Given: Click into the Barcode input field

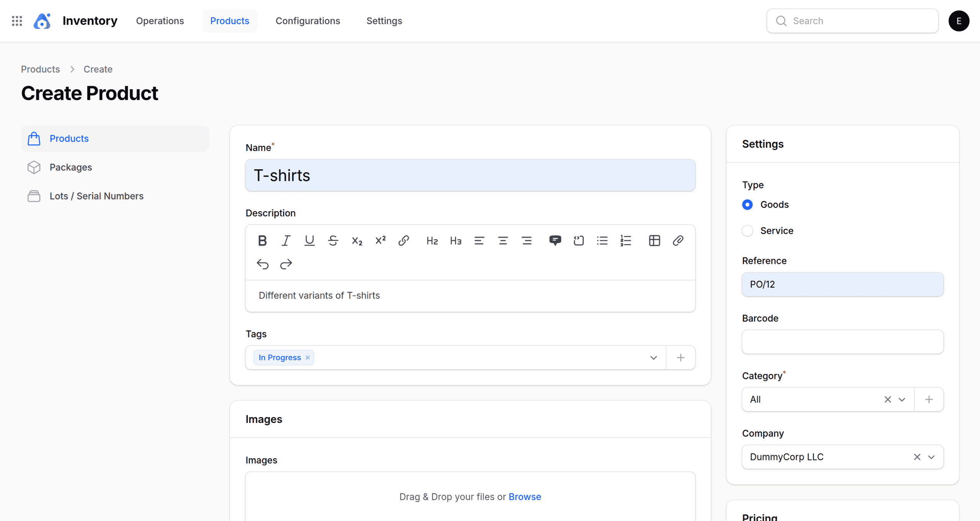Looking at the screenshot, I should tap(842, 342).
